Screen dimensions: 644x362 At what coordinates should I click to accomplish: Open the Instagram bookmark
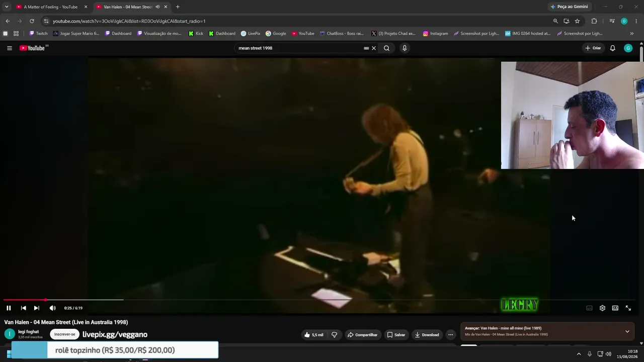[x=435, y=34]
